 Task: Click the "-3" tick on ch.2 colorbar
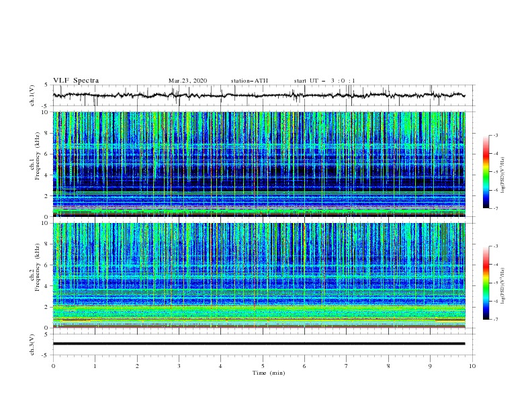point(496,246)
